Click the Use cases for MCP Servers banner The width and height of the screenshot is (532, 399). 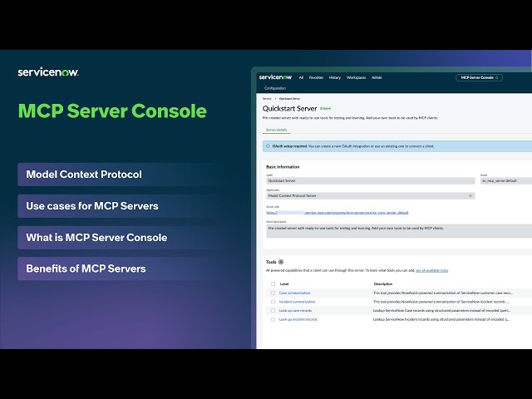pos(117,206)
